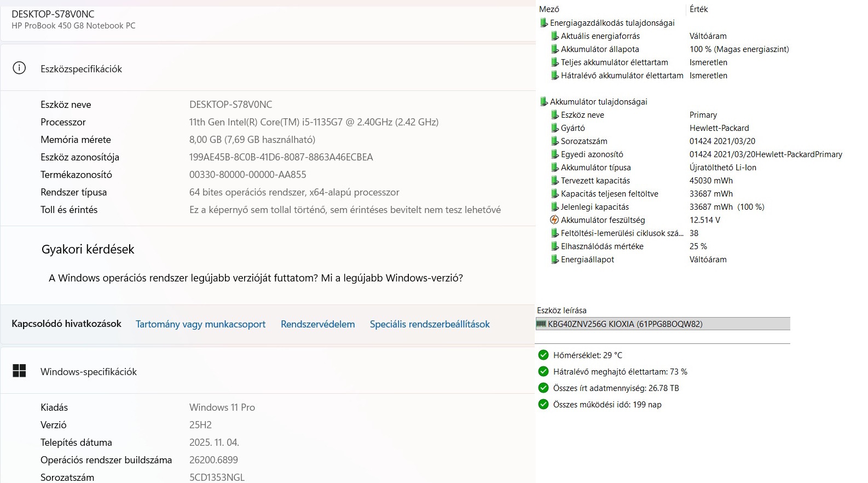This screenshot has height=483, width=868.
Task: Click the icon beside Gyártó
Action: (x=554, y=128)
